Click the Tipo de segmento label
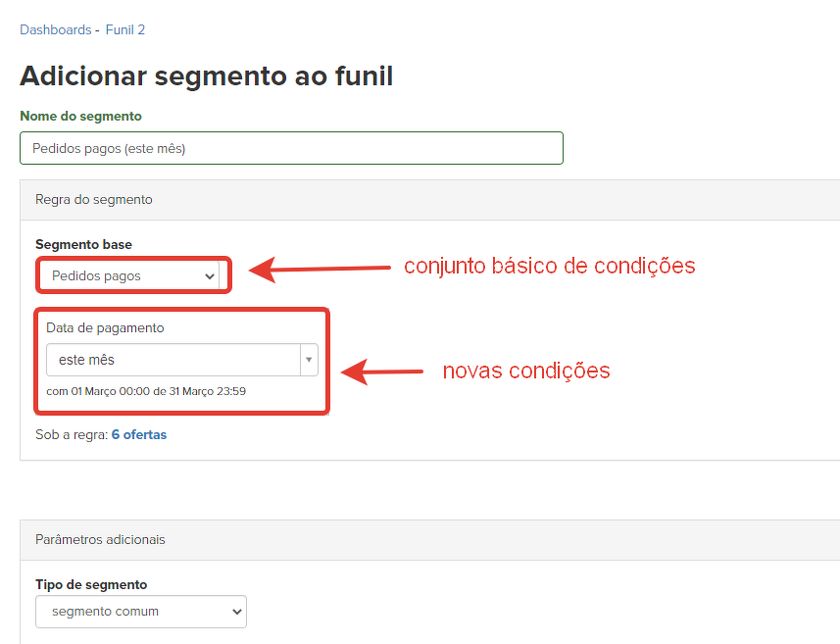 (91, 584)
